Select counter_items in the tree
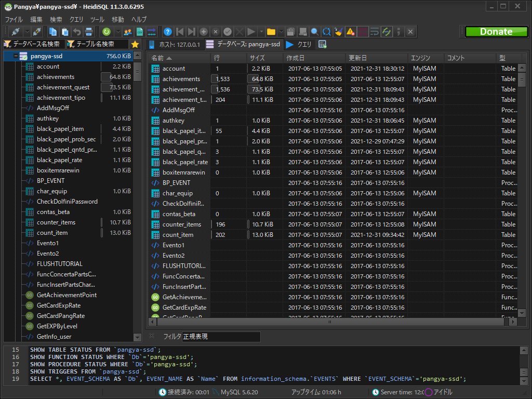This screenshot has width=532, height=399. point(56,222)
